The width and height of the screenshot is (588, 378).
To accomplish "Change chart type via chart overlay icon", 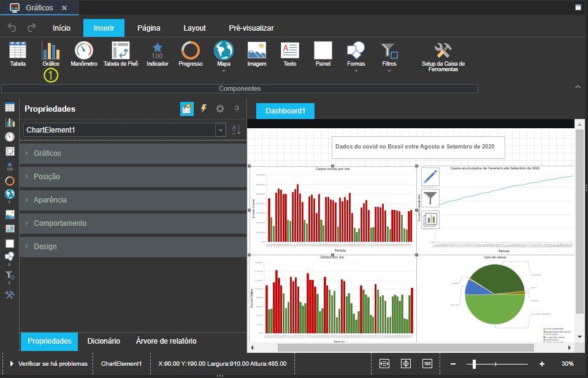I will point(430,220).
